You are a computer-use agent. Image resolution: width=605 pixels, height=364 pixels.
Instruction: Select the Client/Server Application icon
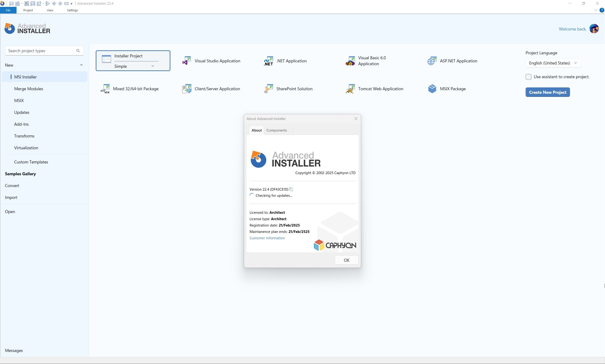(187, 89)
